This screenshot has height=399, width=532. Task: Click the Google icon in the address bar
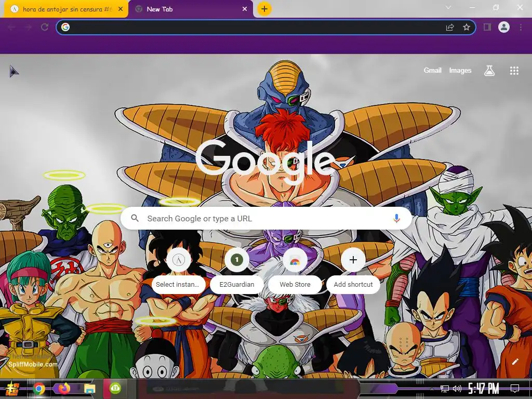coord(65,27)
